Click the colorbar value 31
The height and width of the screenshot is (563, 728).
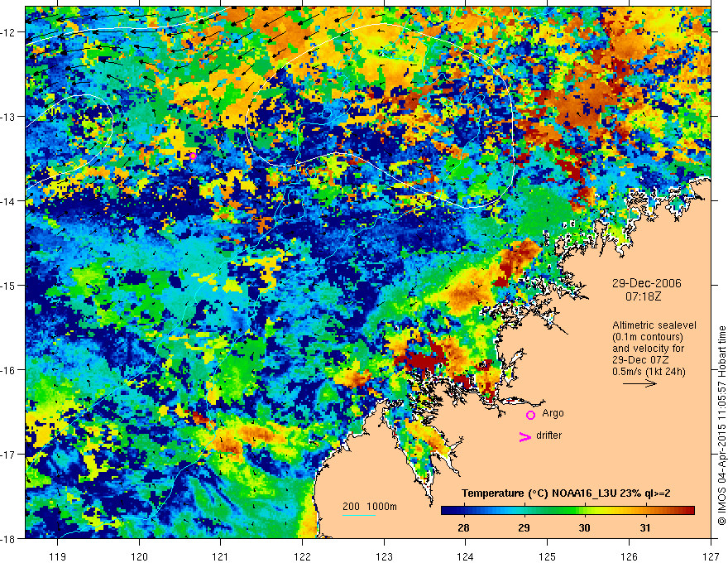[645, 527]
